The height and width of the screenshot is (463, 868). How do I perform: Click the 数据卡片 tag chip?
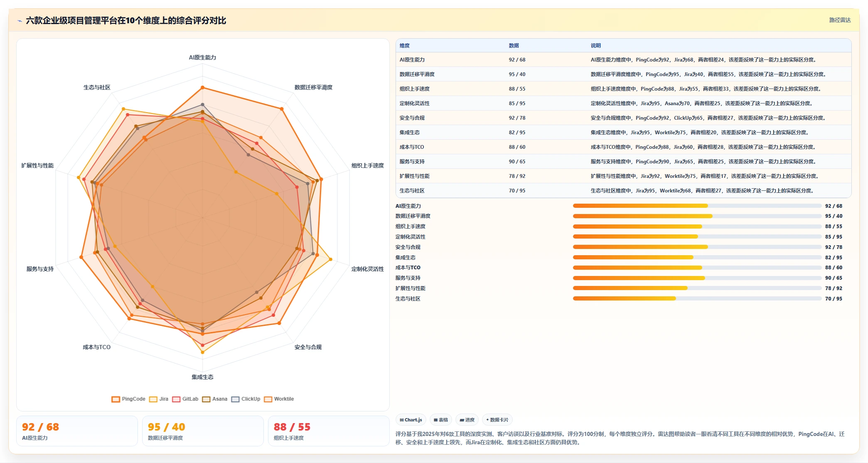pyautogui.click(x=497, y=420)
